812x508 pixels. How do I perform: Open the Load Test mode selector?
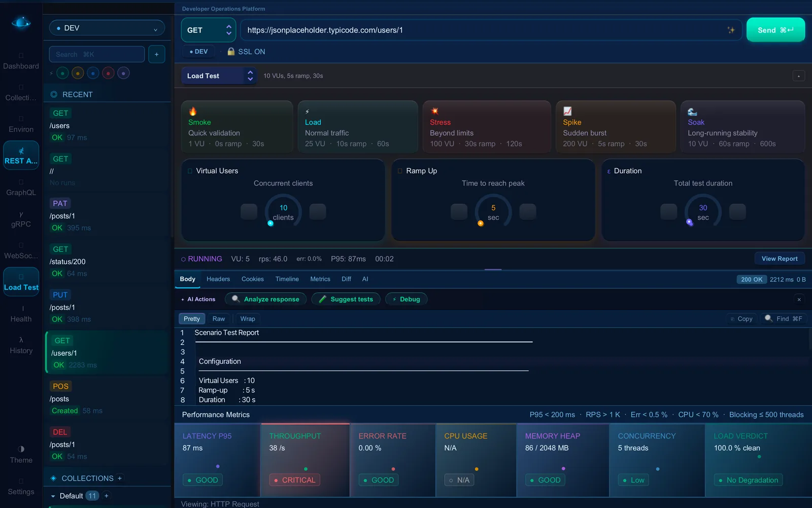pos(219,76)
